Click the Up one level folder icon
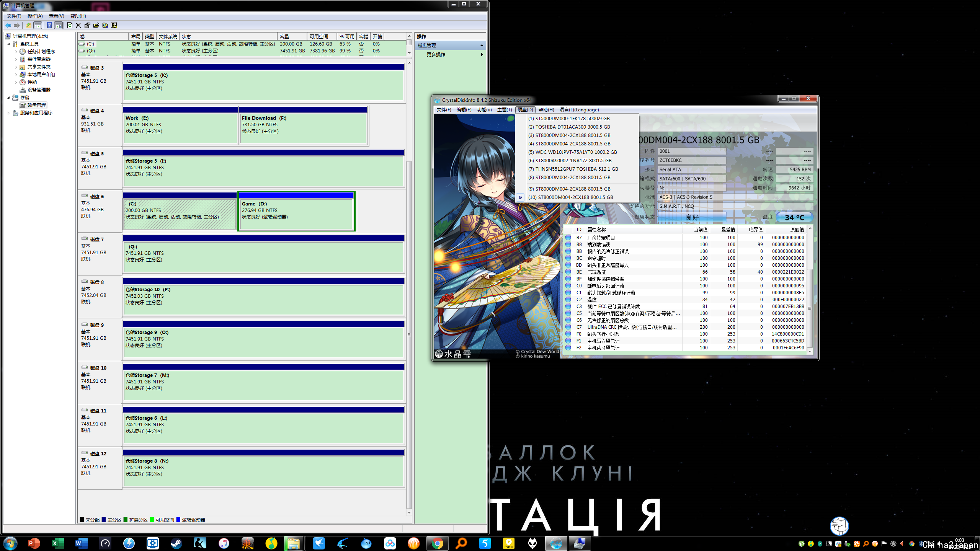Screen dimensions: 980x551 click(x=28, y=25)
